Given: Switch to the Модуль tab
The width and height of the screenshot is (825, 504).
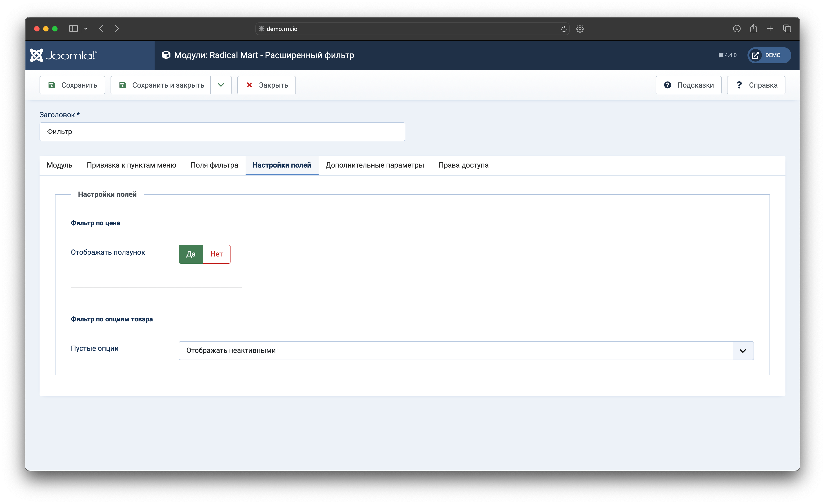Looking at the screenshot, I should [60, 165].
